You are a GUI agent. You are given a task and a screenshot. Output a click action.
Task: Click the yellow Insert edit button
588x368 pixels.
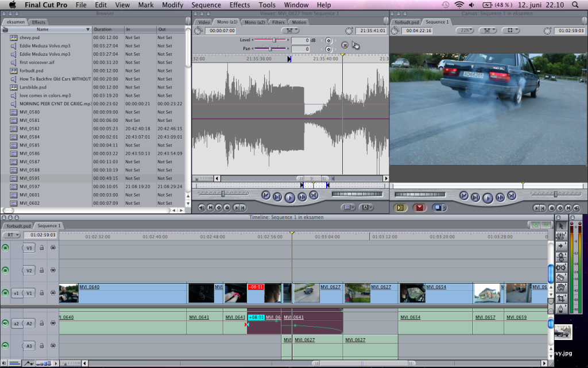400,208
